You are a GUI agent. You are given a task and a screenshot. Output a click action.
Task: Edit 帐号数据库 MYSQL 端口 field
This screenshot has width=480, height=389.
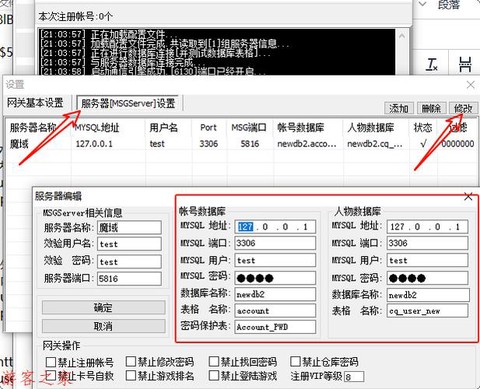click(x=275, y=243)
